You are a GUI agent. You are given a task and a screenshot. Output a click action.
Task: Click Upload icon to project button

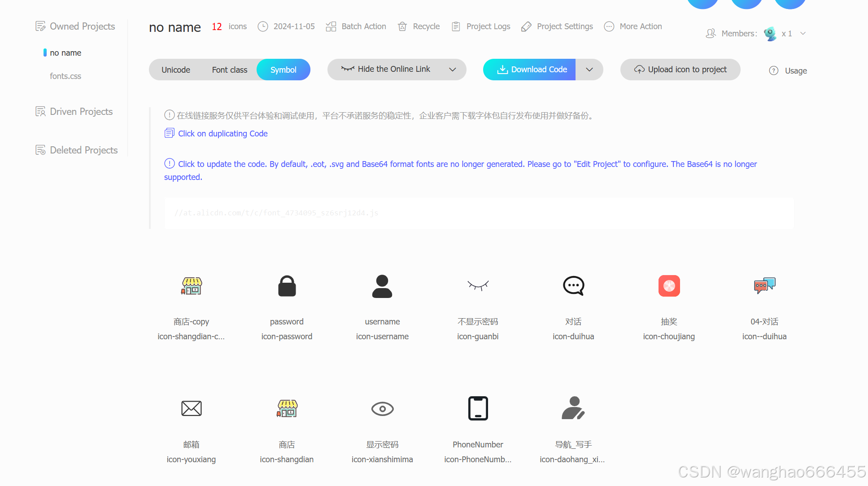pyautogui.click(x=680, y=70)
